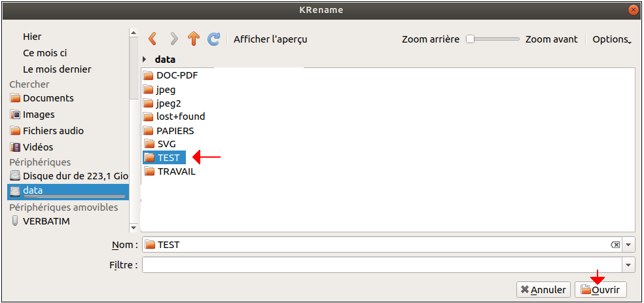The height and width of the screenshot is (303, 644).
Task: Click inside the Filtre input field
Action: tap(382, 265)
